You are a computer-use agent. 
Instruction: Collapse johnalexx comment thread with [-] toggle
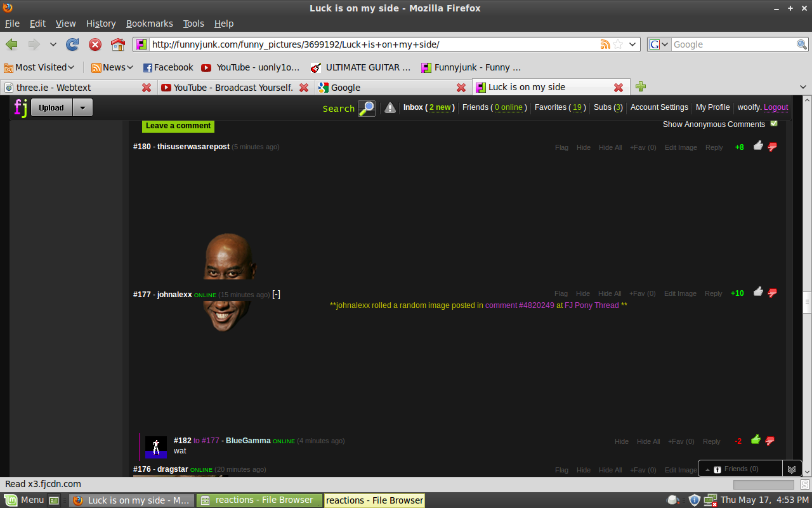click(276, 295)
